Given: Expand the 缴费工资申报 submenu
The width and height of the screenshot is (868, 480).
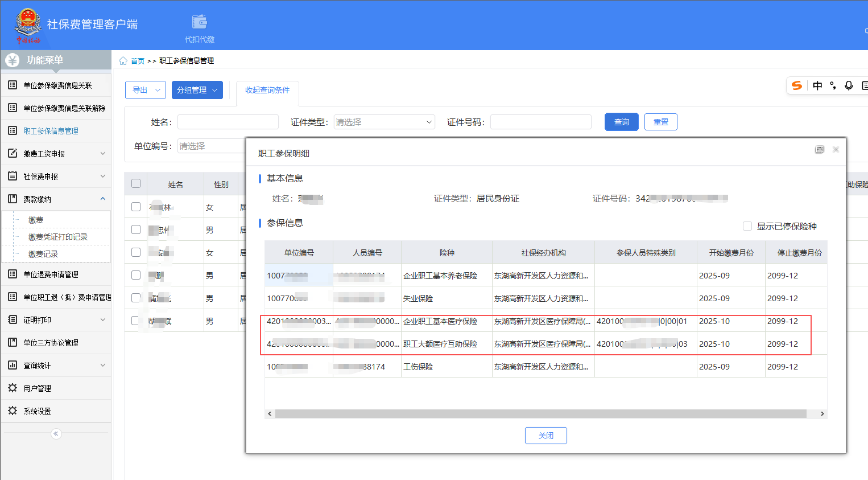Looking at the screenshot, I should tap(103, 153).
